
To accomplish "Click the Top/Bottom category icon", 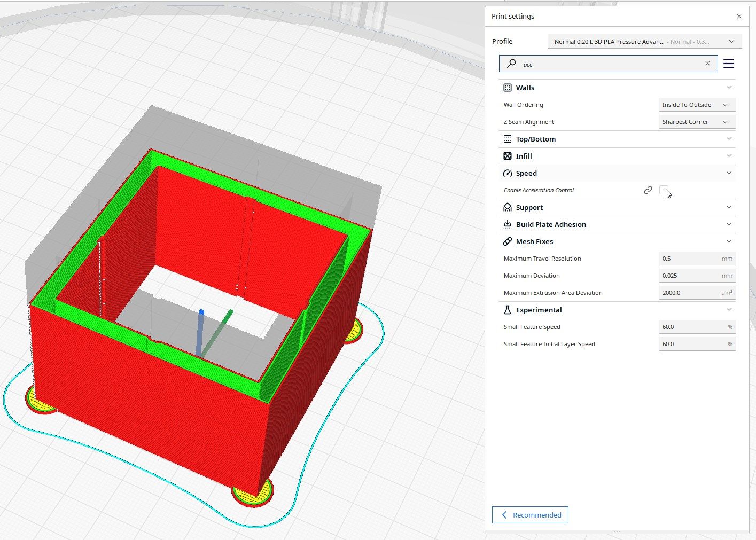I will point(508,139).
